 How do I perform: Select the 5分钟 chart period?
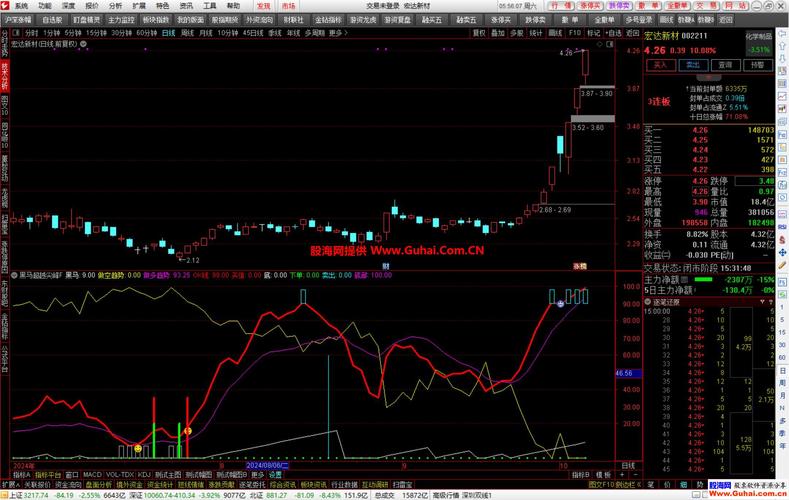coord(73,33)
